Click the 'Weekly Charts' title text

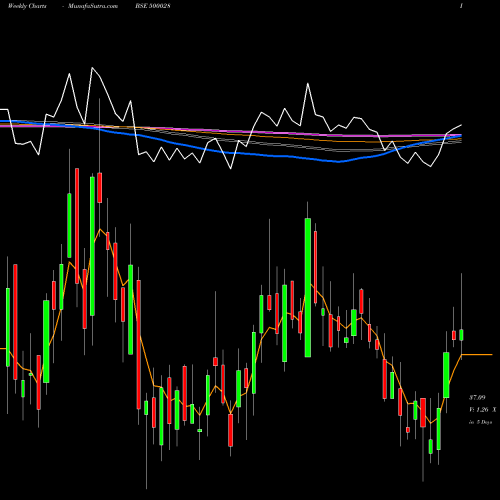[x=27, y=6]
